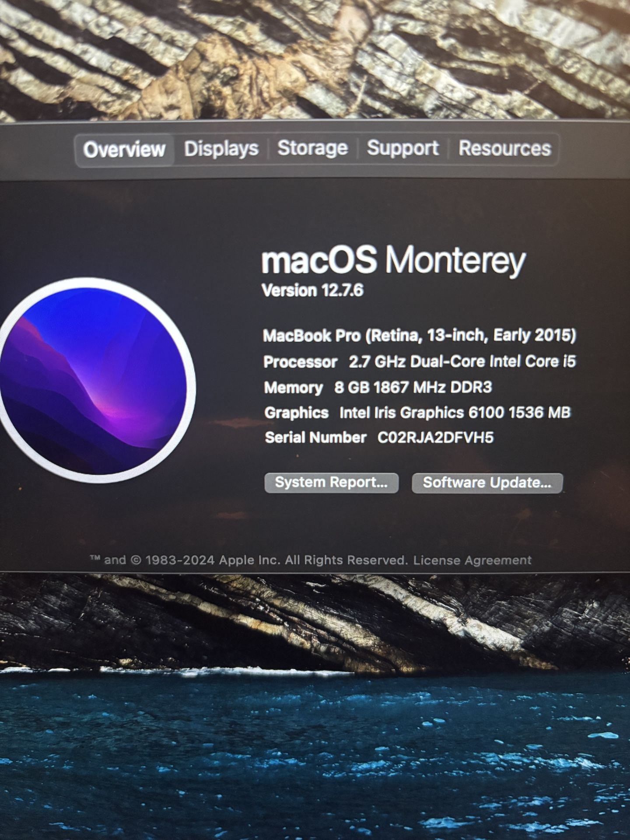The height and width of the screenshot is (840, 630).
Task: Open the Storage tab
Action: (x=313, y=148)
